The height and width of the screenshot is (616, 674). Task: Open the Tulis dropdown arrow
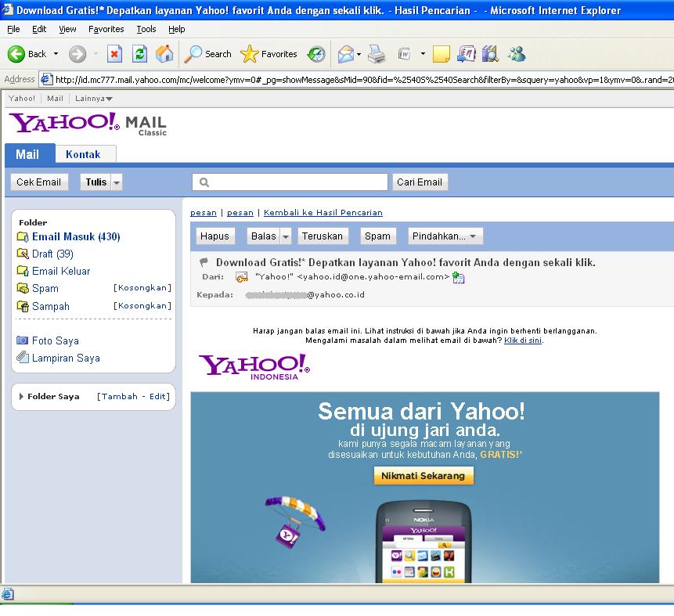click(117, 182)
